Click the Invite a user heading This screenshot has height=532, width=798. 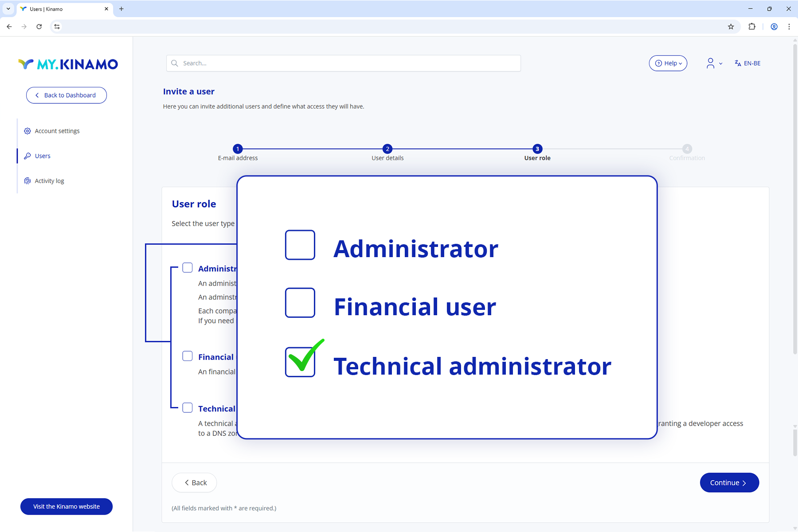189,92
